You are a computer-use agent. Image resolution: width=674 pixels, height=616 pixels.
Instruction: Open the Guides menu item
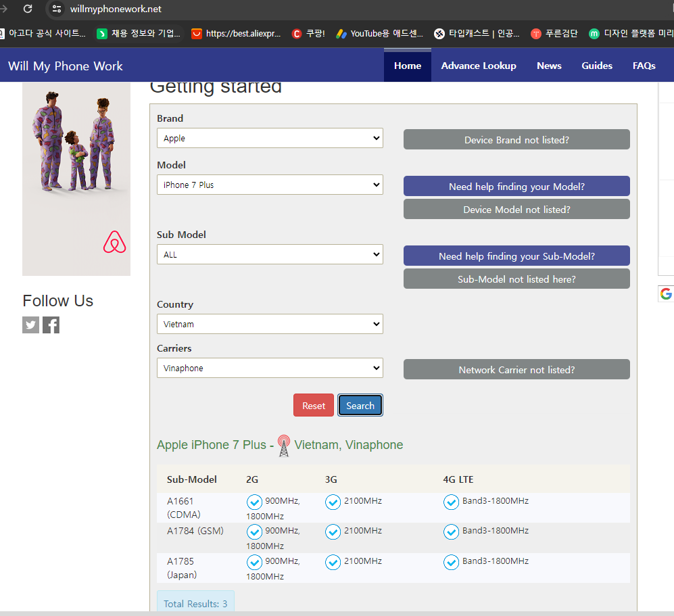597,66
